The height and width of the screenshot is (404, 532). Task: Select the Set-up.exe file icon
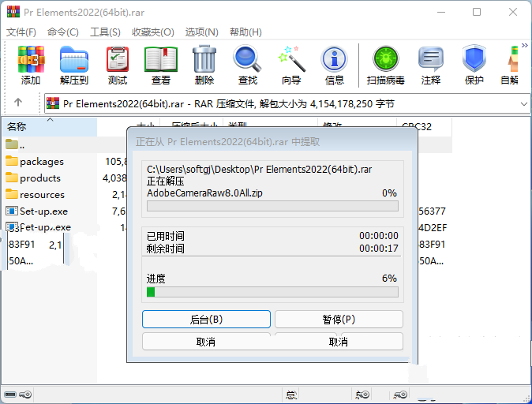(x=12, y=211)
